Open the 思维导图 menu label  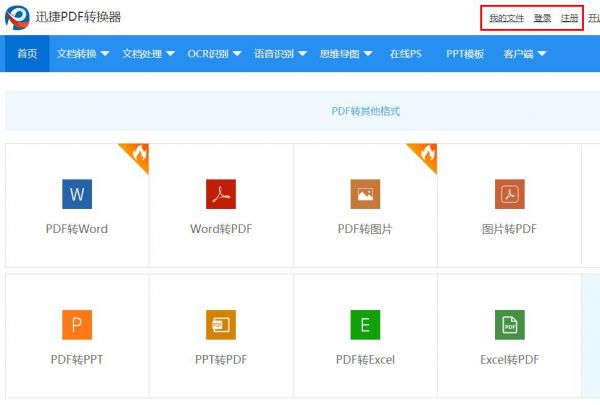(339, 54)
